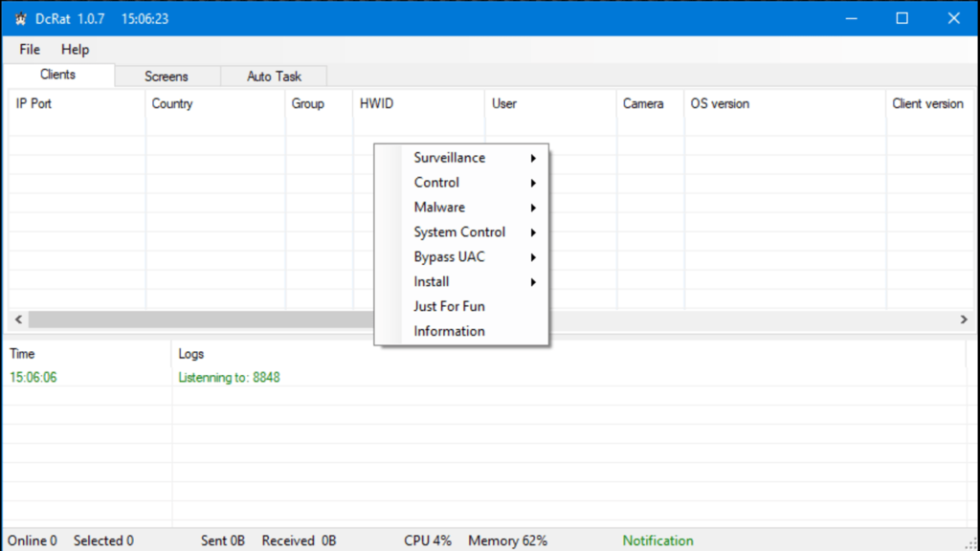980x551 pixels.
Task: Expand the Install submenu arrow
Action: click(533, 282)
